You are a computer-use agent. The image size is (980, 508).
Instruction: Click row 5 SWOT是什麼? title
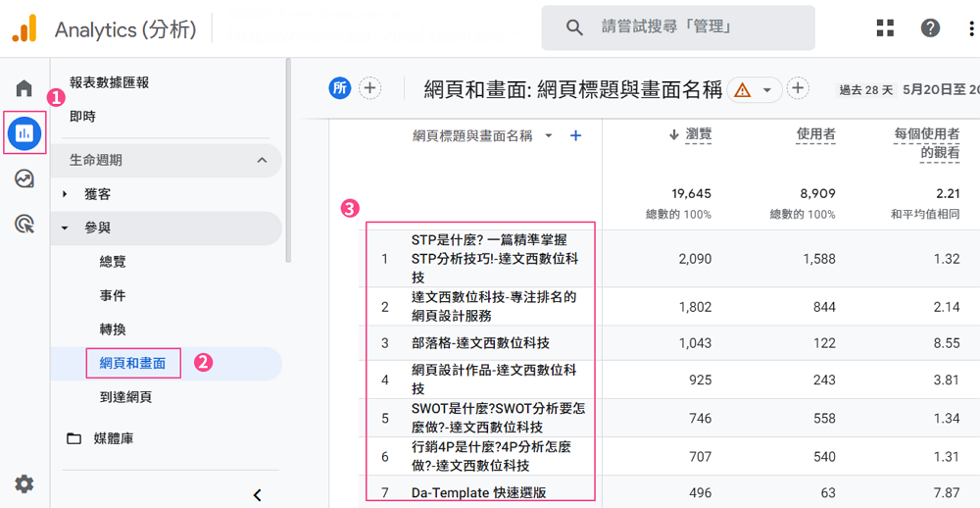pyautogui.click(x=498, y=418)
